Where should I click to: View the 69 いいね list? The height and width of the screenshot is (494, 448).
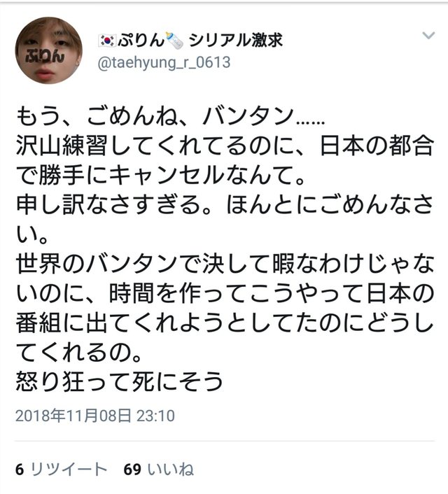159,470
